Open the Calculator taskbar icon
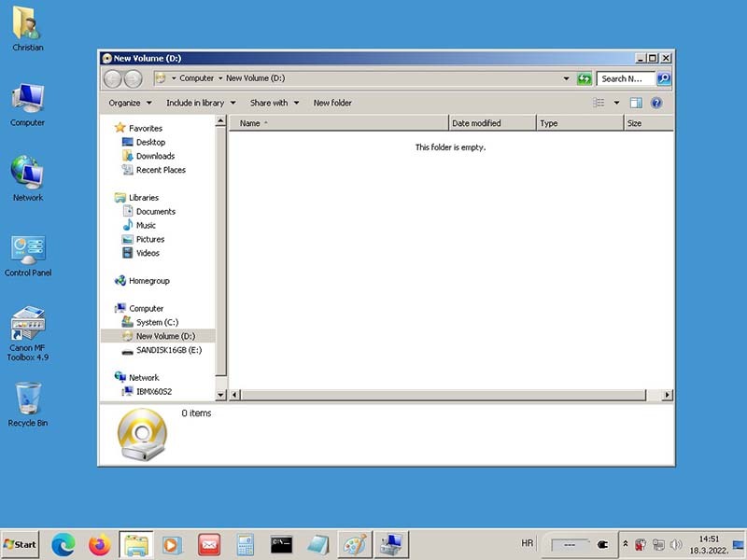 246,544
